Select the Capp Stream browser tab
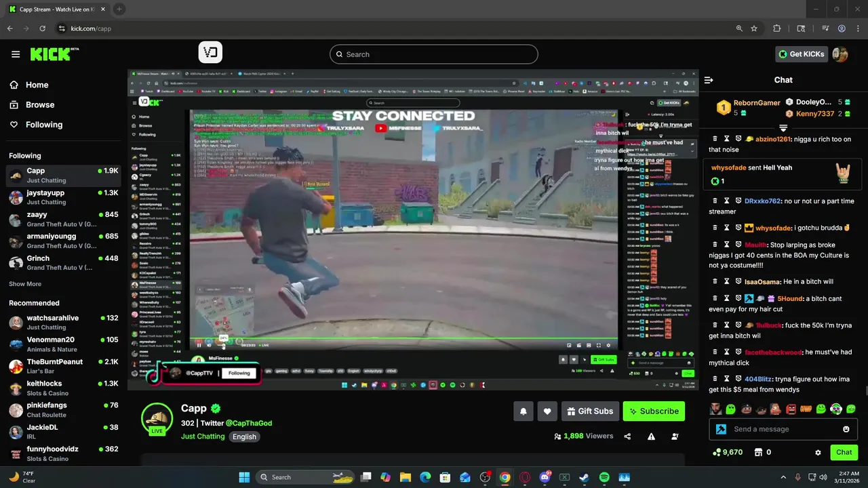This screenshot has width=868, height=488. [x=58, y=9]
